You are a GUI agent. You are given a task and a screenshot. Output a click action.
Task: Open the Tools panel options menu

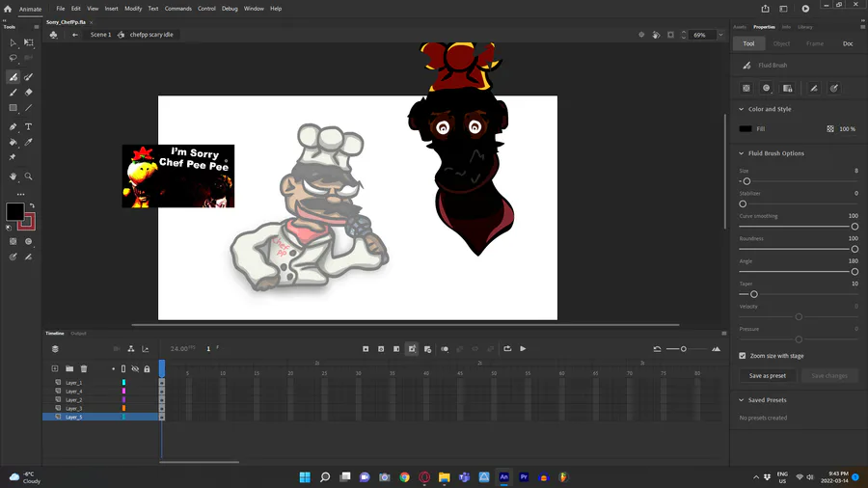pyautogui.click(x=37, y=27)
